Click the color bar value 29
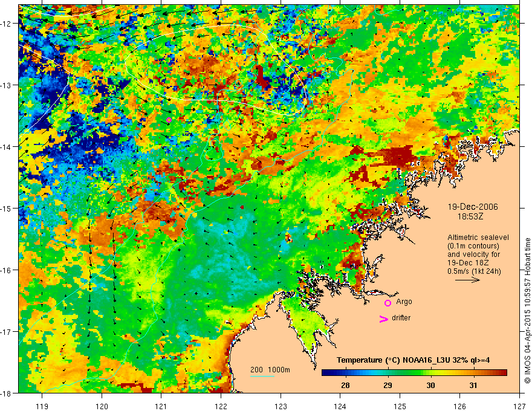 [x=388, y=386]
